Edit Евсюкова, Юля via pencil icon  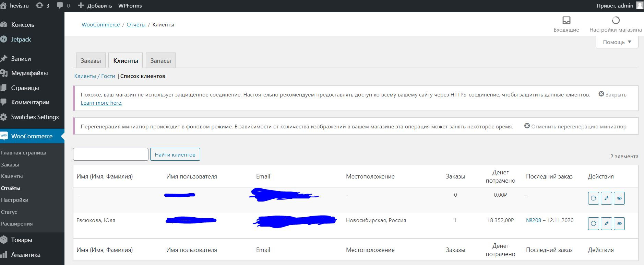click(606, 223)
